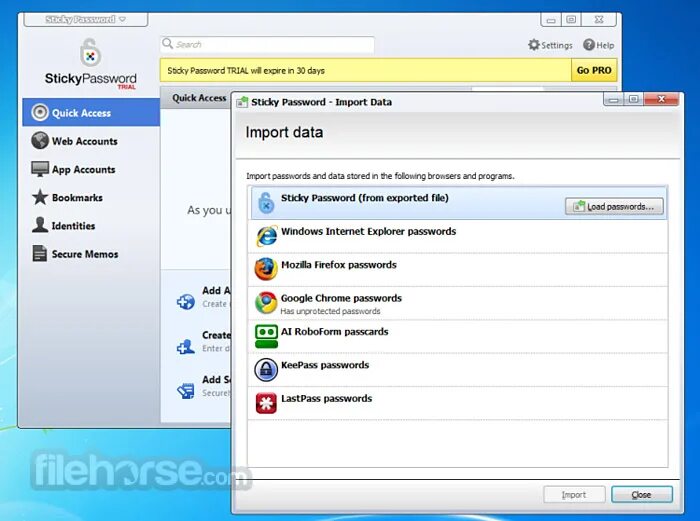The image size is (700, 521).
Task: Maximize the main Sticky Password window
Action: tap(571, 19)
